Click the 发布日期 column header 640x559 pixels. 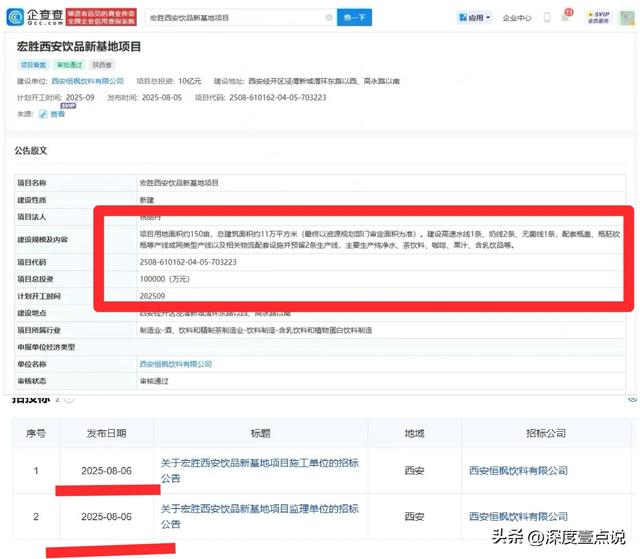tap(107, 433)
